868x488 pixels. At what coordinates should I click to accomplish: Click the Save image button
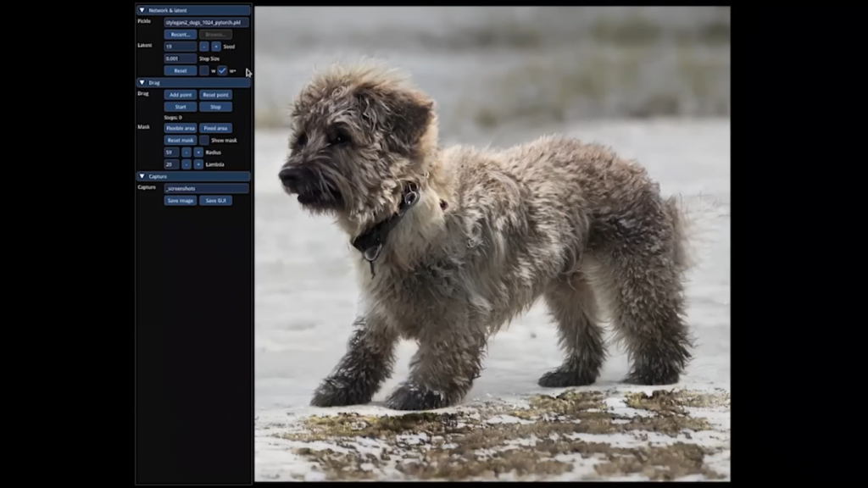181,200
